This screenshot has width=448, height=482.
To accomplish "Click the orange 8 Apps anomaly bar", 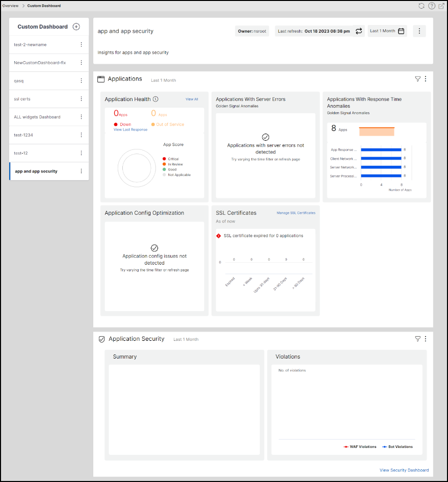I will tap(377, 132).
